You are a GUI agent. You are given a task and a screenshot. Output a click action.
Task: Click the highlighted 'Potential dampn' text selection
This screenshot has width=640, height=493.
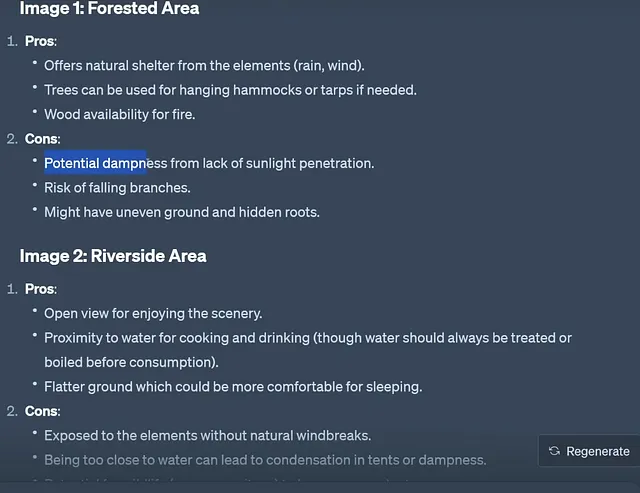tap(95, 163)
